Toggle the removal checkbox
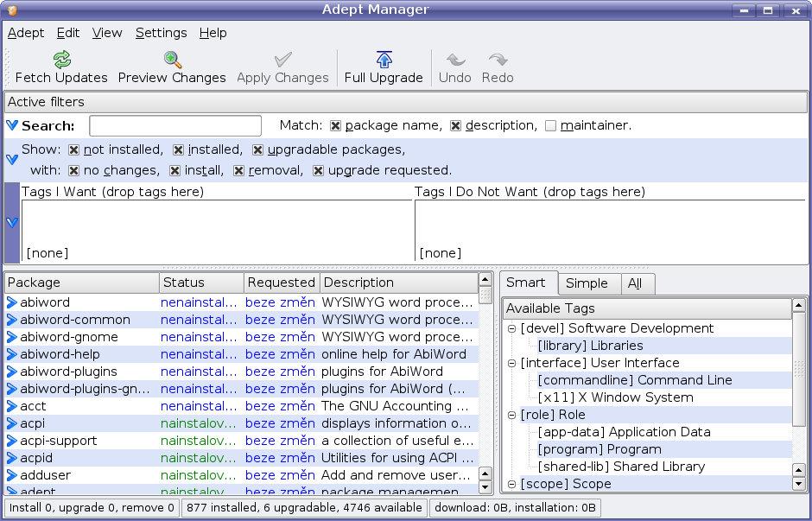 [238, 171]
